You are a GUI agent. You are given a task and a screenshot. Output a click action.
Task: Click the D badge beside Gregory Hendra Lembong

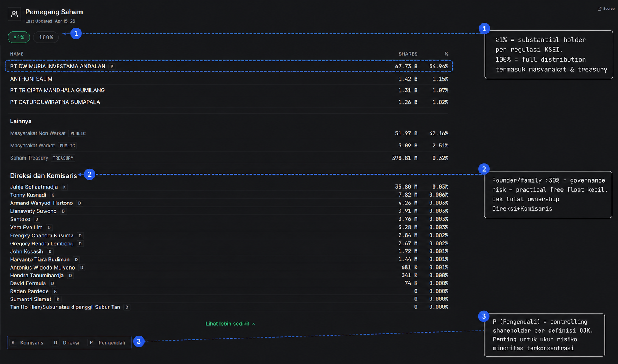pos(80,244)
